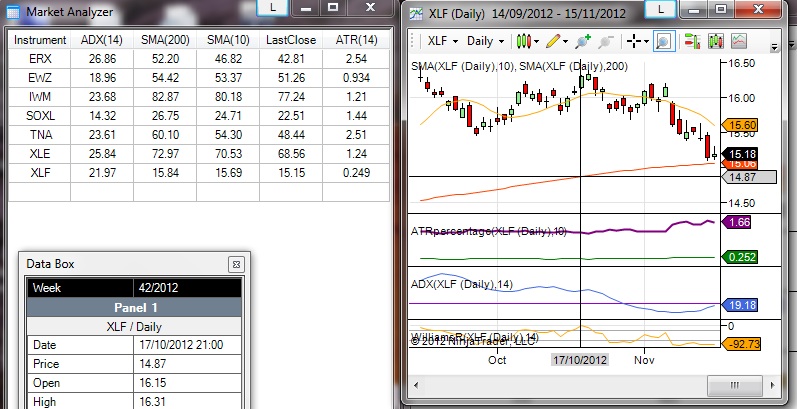The height and width of the screenshot is (409, 797).
Task: Select the ERX instrument row
Action: tap(199, 59)
